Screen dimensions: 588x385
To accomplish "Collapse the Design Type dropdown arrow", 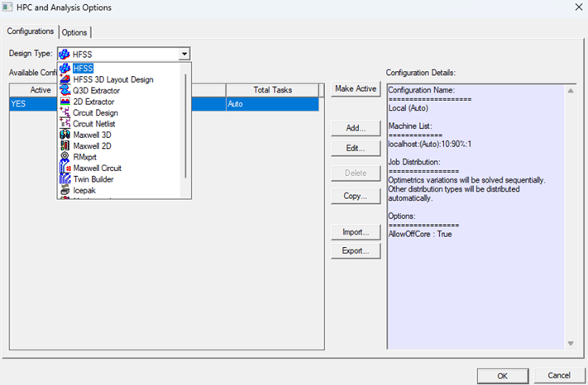I will coord(184,54).
